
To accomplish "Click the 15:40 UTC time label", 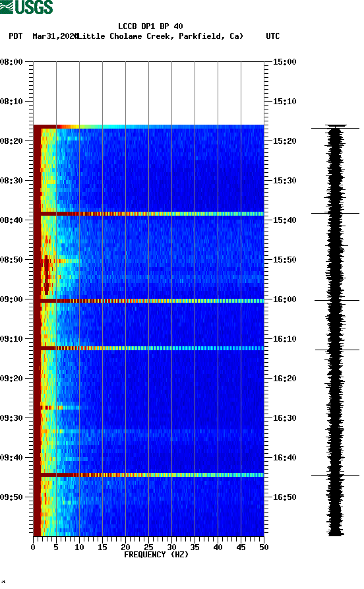I will [x=285, y=220].
